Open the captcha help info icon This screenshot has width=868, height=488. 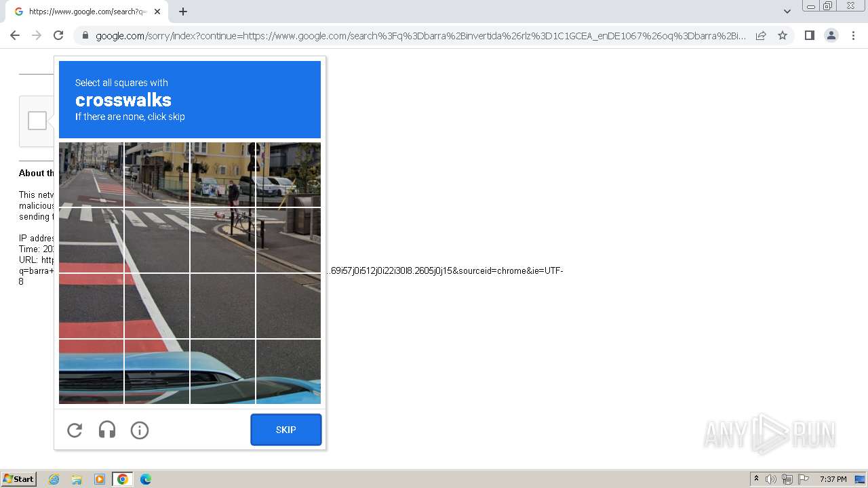pos(140,430)
